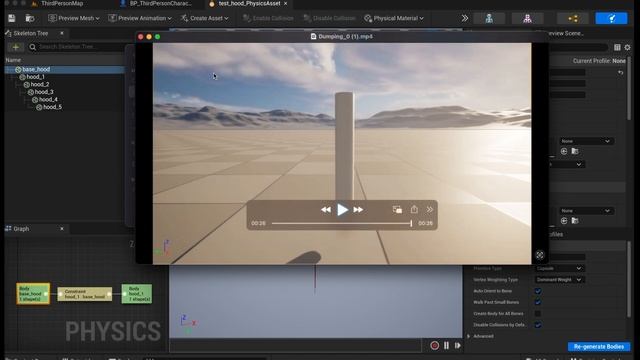The width and height of the screenshot is (640, 360).
Task: Toggle the Auto Orient to Bone checkbox
Action: (x=538, y=291)
